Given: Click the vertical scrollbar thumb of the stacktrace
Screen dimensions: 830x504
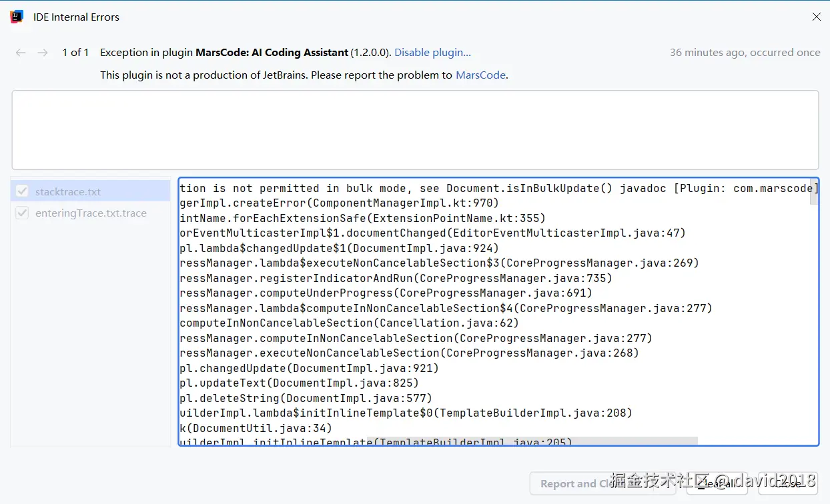Looking at the screenshot, I should point(813,192).
